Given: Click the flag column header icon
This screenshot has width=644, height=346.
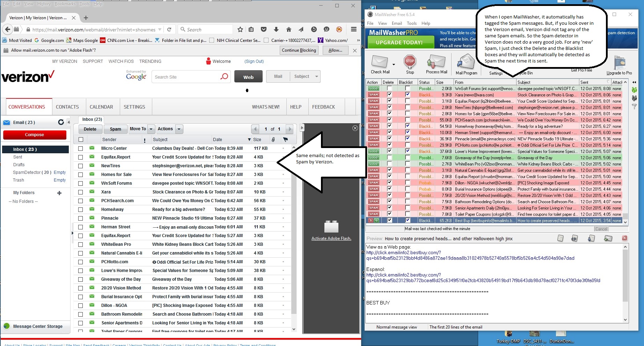Looking at the screenshot, I should point(285,140).
